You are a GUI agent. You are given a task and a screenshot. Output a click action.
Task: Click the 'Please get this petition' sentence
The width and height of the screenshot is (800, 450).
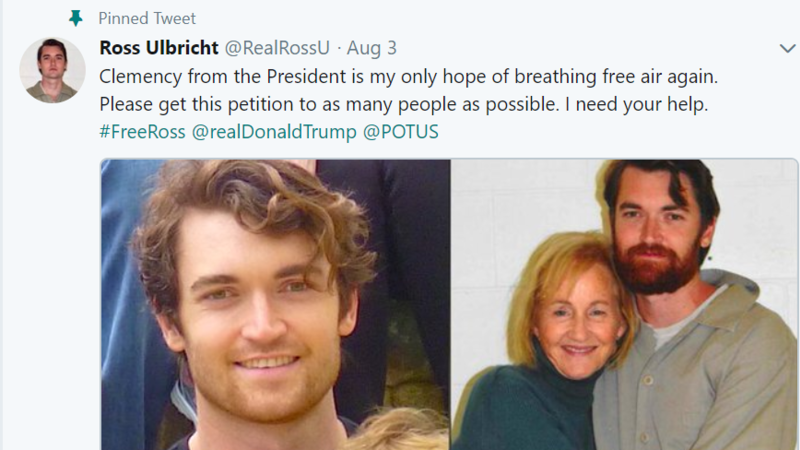pyautogui.click(x=300, y=104)
